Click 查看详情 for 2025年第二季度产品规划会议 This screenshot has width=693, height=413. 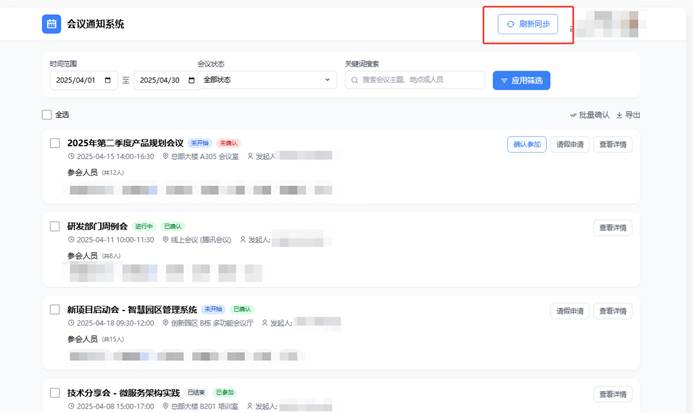click(x=613, y=145)
